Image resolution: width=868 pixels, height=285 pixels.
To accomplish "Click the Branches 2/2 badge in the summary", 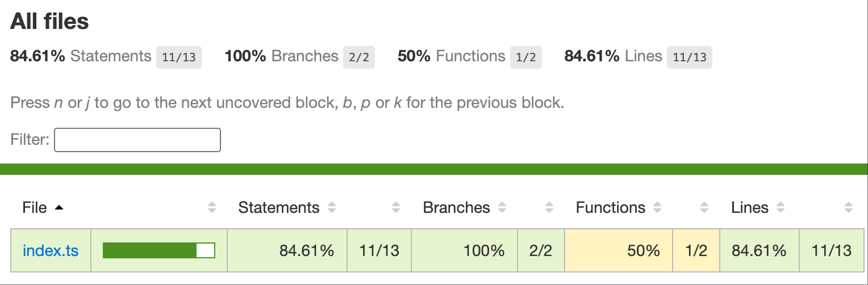I will (358, 57).
